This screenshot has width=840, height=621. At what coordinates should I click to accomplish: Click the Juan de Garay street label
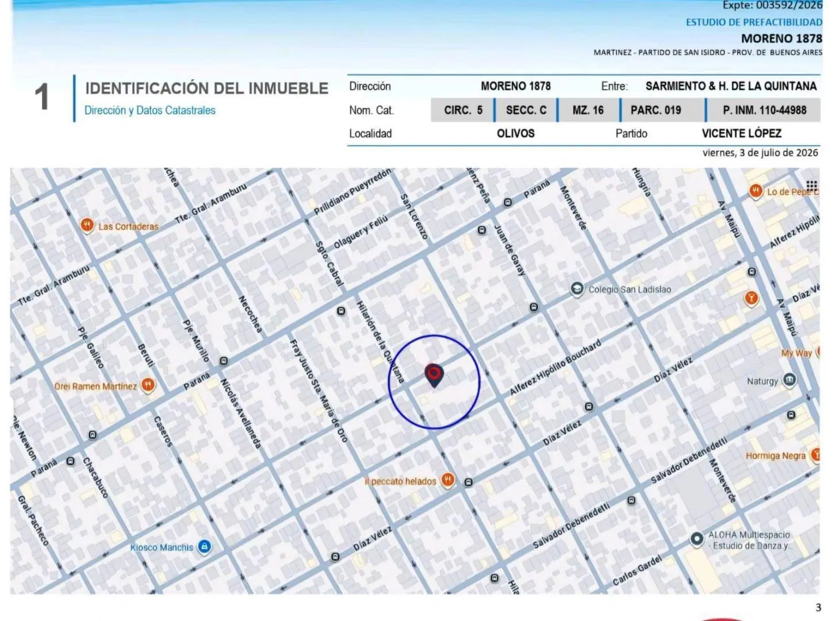[x=509, y=250]
